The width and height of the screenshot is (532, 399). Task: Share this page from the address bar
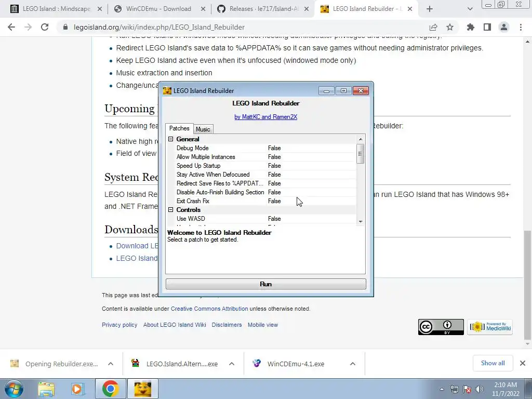point(433,27)
